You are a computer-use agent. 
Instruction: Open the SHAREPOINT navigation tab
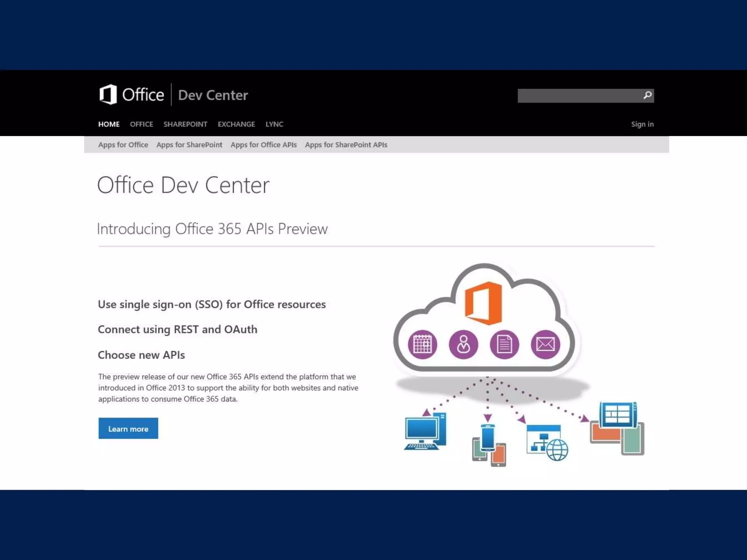[185, 124]
